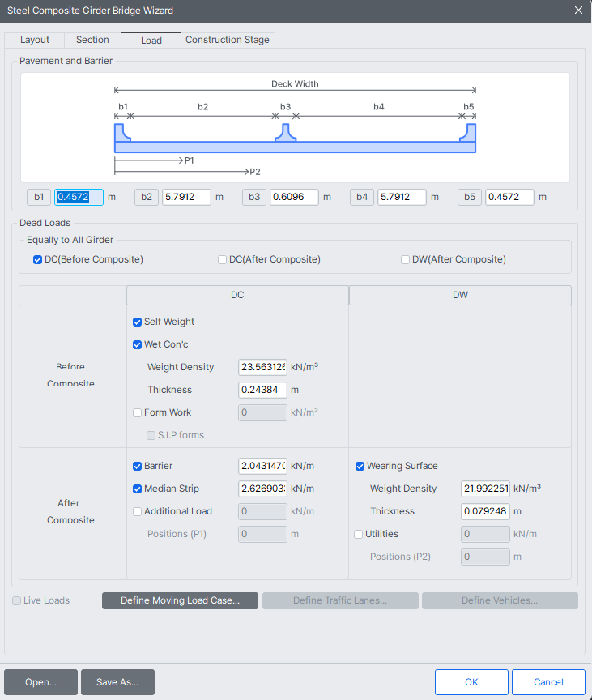The height and width of the screenshot is (700, 592).
Task: Check the Live Loads option
Action: 16,601
